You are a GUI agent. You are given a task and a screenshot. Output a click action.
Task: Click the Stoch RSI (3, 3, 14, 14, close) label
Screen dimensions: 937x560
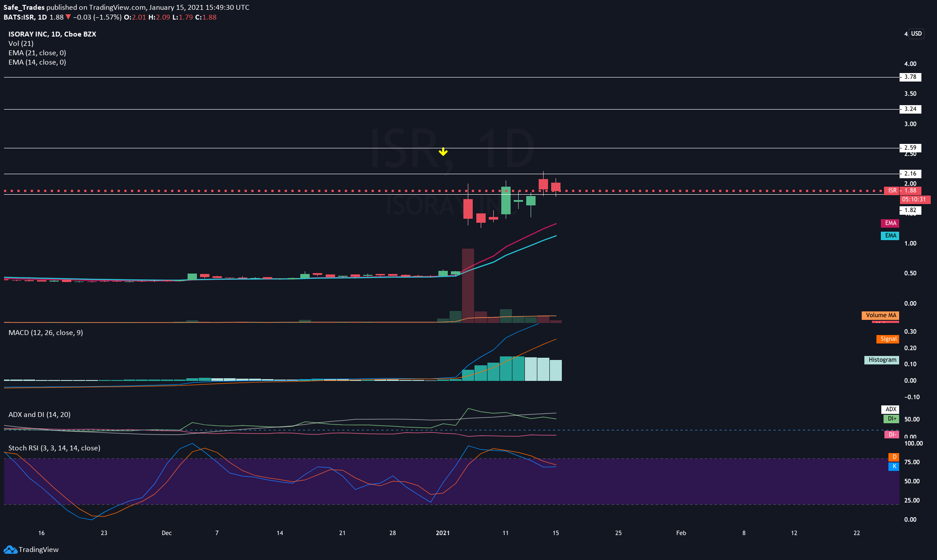[x=54, y=448]
